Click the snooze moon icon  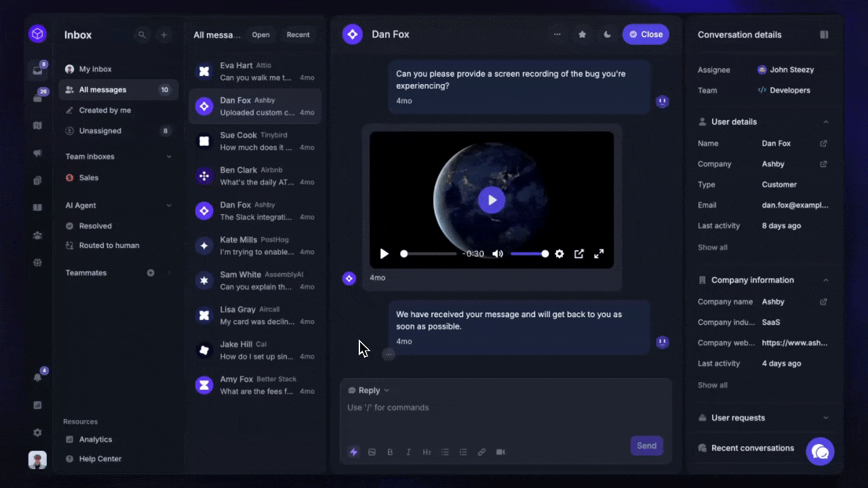[x=607, y=35]
